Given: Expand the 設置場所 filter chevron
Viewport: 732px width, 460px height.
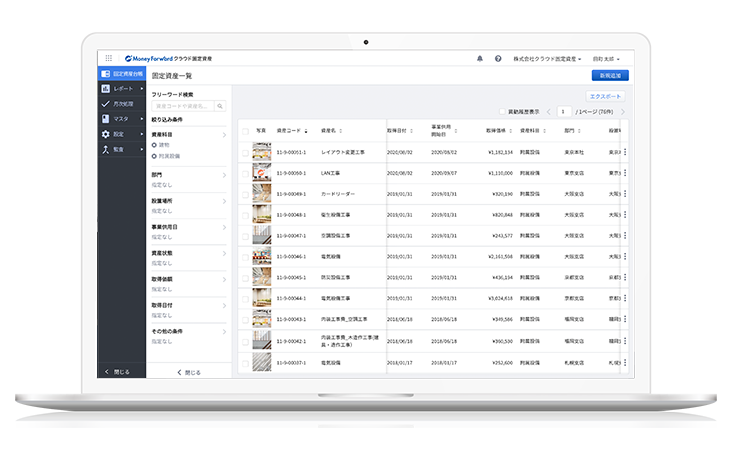Looking at the screenshot, I should tap(224, 201).
